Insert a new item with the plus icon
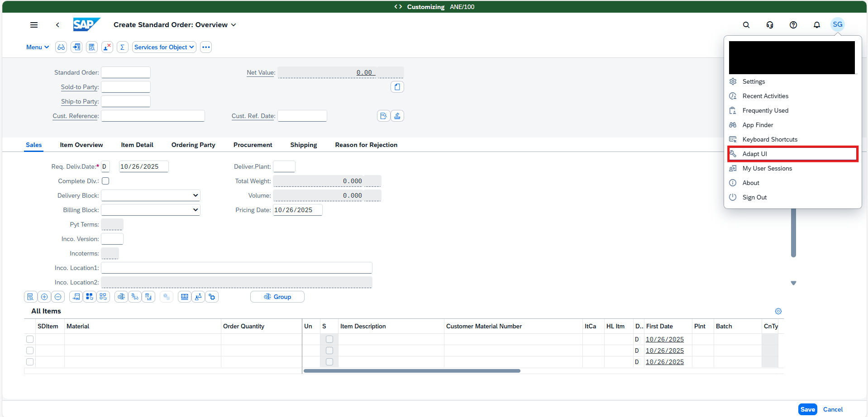The image size is (868, 417). click(44, 297)
